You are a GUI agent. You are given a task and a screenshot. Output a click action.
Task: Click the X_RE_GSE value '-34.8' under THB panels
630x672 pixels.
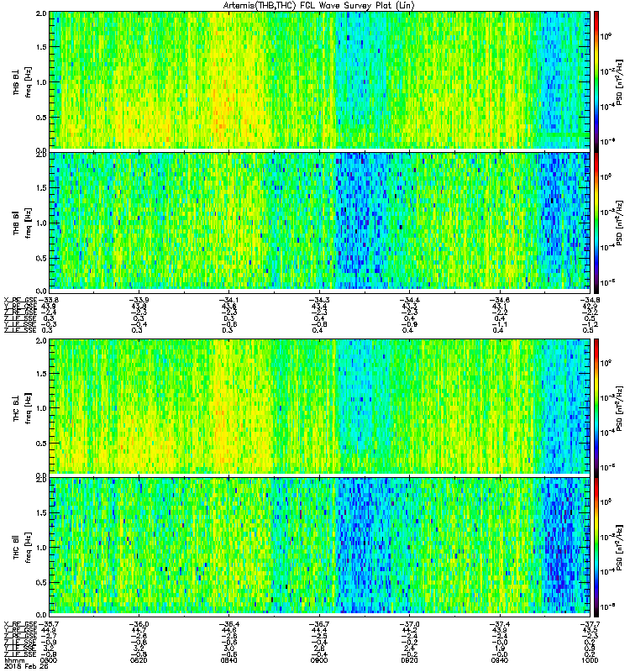coord(590,300)
